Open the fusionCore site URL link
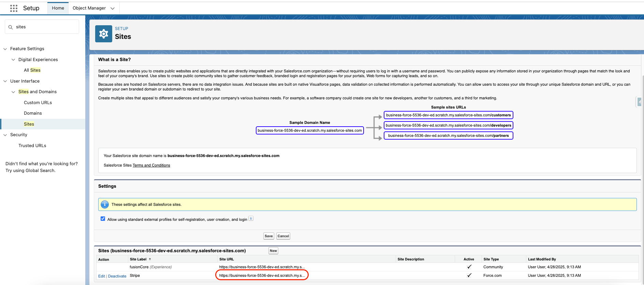The width and height of the screenshot is (644, 285). [262, 267]
